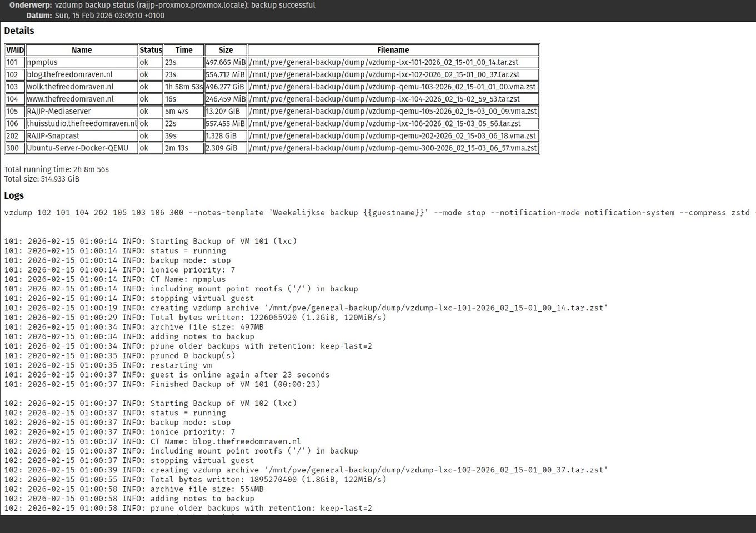Click the filename for vzdump-lxc-106 archive
Screen dimensions: 756x533
[393, 123]
